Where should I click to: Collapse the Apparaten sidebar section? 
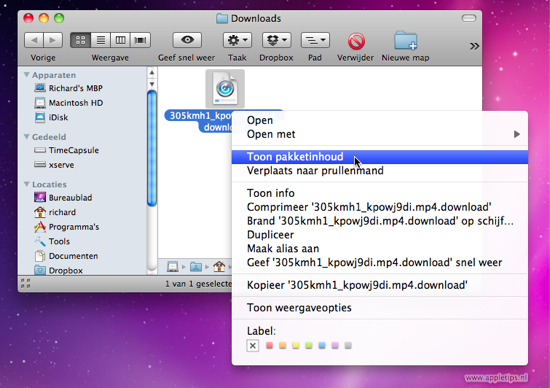tap(27, 75)
